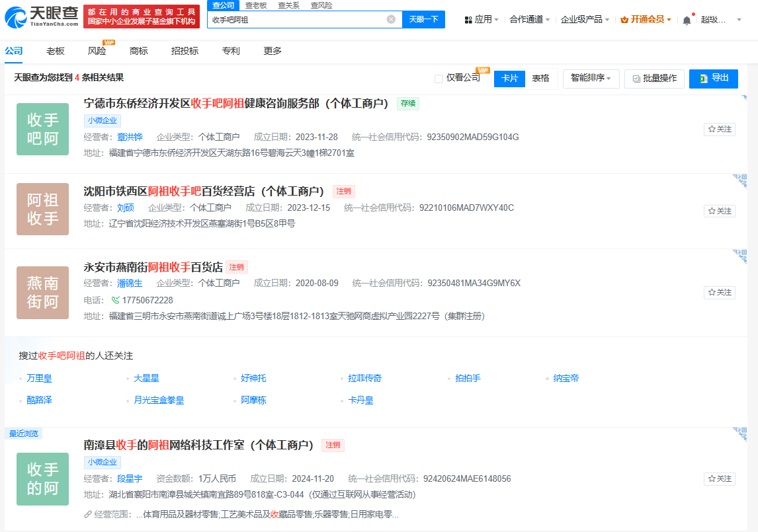Click the Excel 导出 export button
This screenshot has width=758, height=532.
[x=714, y=78]
